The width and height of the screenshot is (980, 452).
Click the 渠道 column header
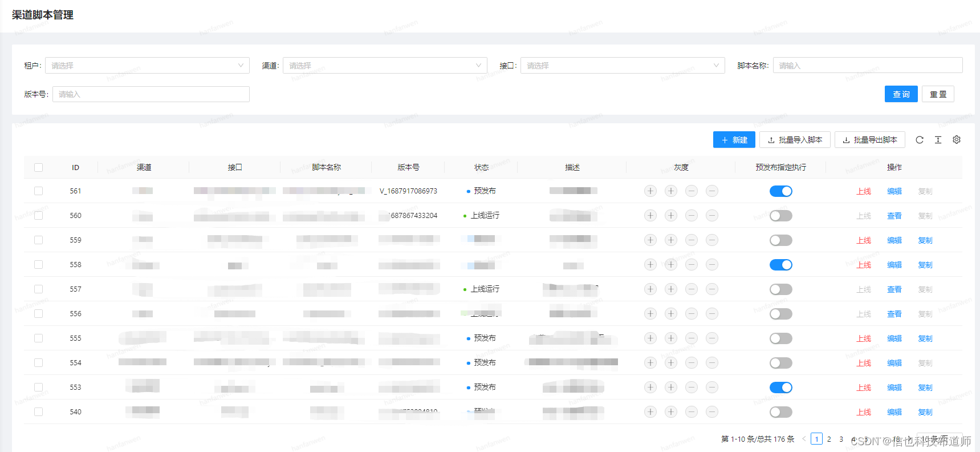(x=144, y=167)
